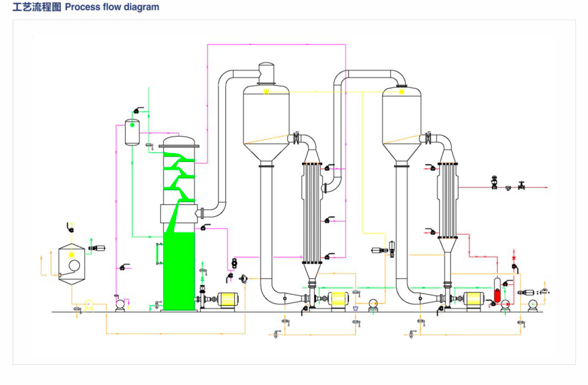588x385 pixels.
Task: Click the yellow spray nozzle in second separator
Action: [x=401, y=92]
